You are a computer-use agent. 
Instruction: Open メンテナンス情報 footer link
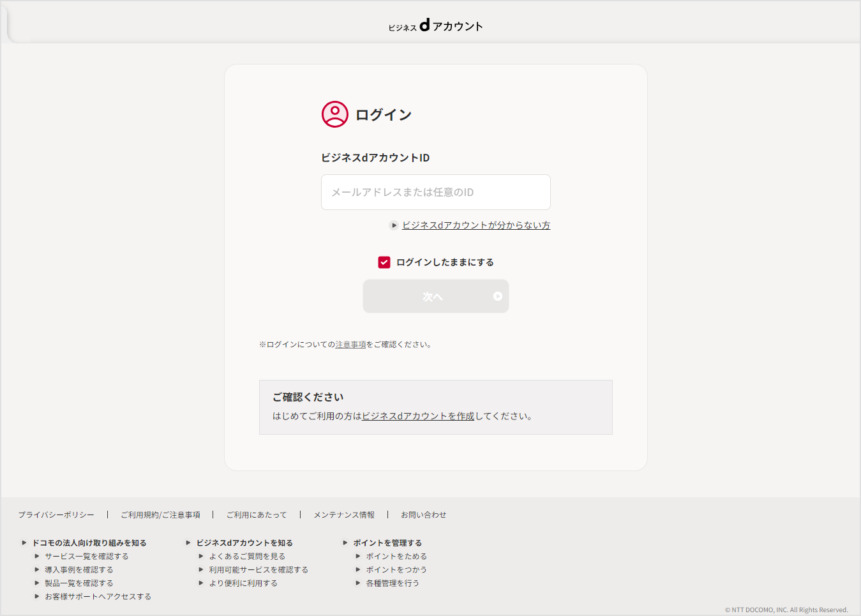344,515
